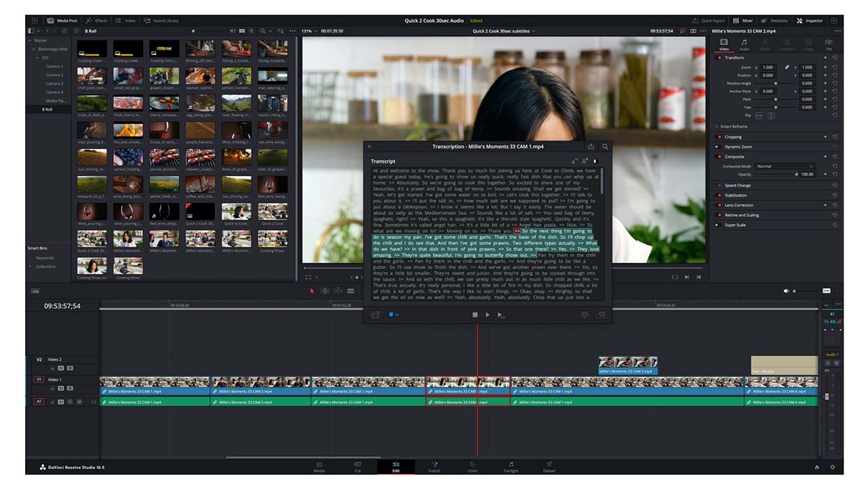Open search in the Transcription window
The height and width of the screenshot is (488, 868).
pos(605,146)
